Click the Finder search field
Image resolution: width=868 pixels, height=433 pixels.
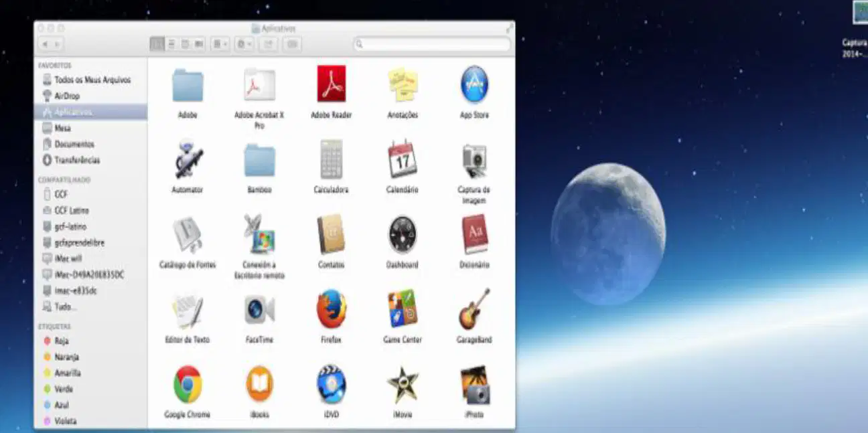click(432, 44)
